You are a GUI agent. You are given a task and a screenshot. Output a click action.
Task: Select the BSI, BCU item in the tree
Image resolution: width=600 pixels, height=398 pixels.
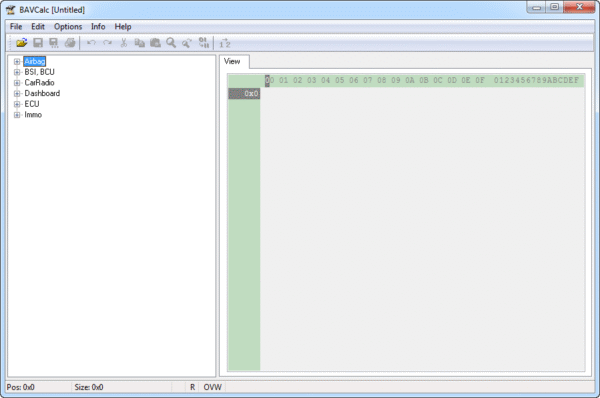pos(39,72)
